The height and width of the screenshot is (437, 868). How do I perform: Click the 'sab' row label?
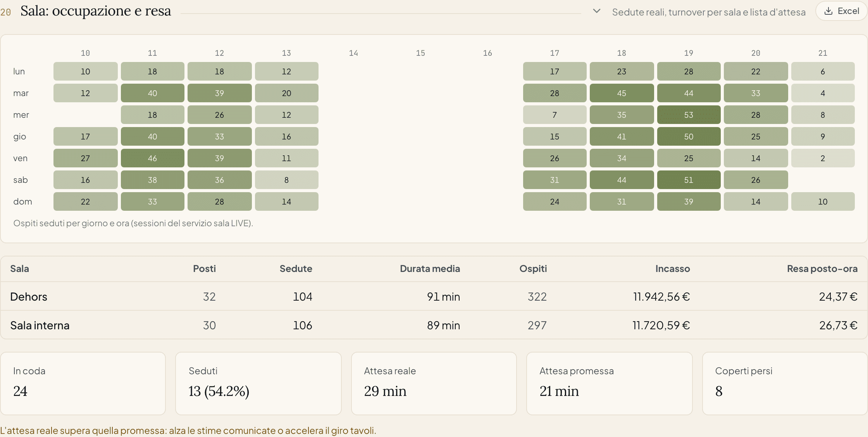[20, 180]
